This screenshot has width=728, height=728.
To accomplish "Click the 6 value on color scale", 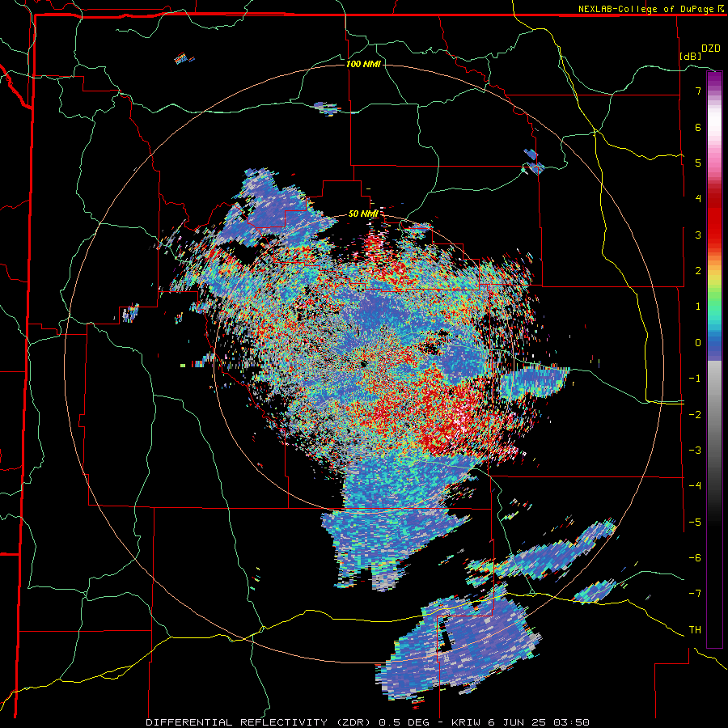I will coord(698,127).
